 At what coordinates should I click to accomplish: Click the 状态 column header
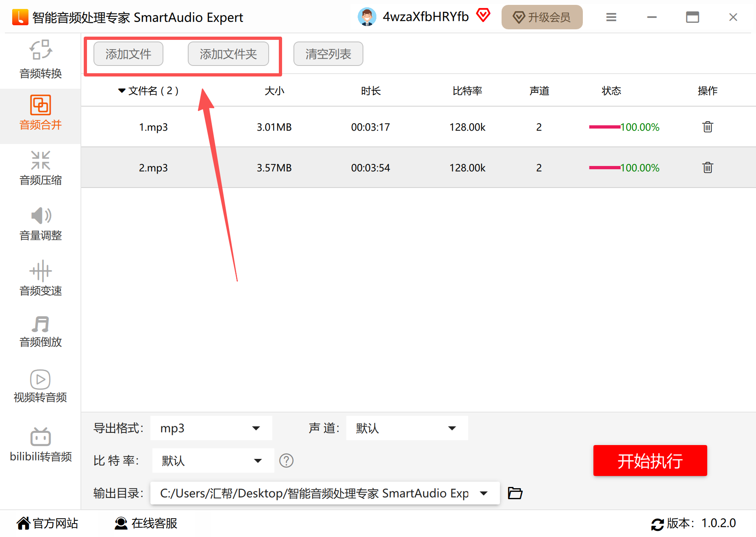pyautogui.click(x=611, y=91)
